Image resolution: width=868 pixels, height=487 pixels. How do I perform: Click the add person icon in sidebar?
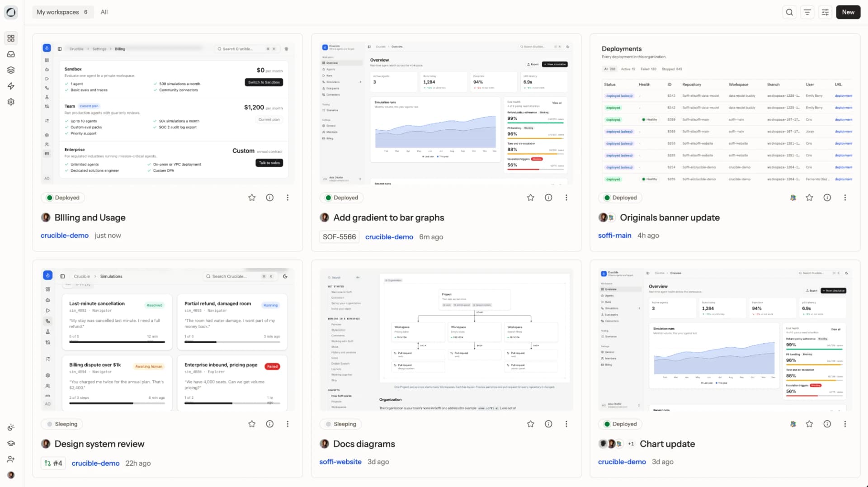pyautogui.click(x=11, y=459)
